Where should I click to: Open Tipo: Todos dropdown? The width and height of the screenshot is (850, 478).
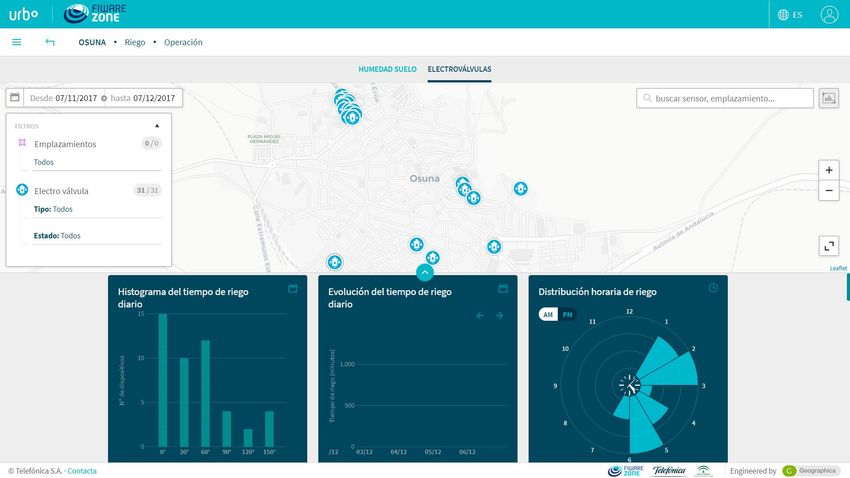[x=97, y=209]
